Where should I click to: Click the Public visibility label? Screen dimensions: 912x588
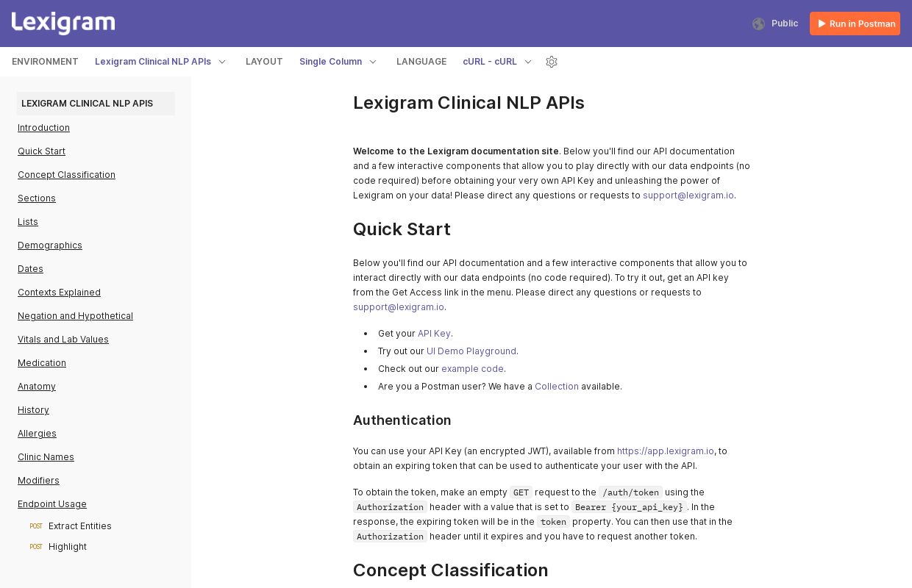[x=785, y=24]
